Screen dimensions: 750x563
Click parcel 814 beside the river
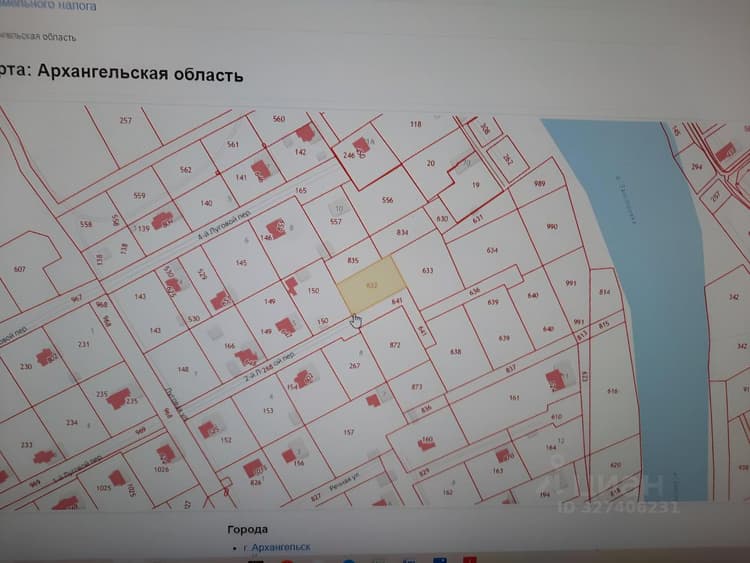605,292
